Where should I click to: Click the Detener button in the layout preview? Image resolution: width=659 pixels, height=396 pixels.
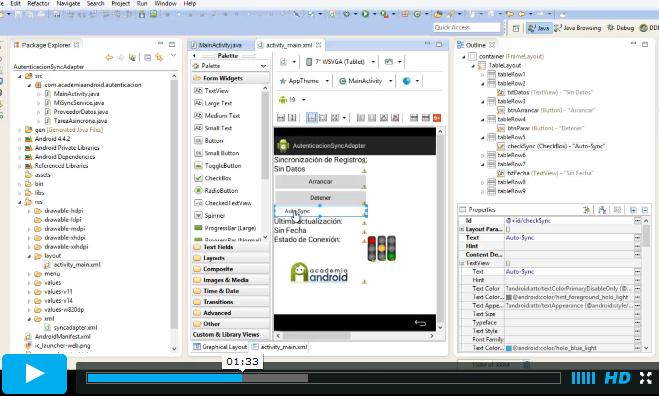click(320, 198)
